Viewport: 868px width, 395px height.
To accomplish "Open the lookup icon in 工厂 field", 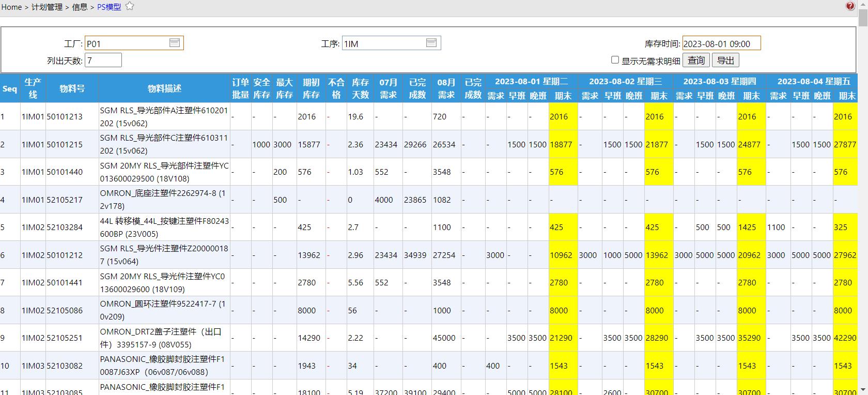I will (x=175, y=43).
